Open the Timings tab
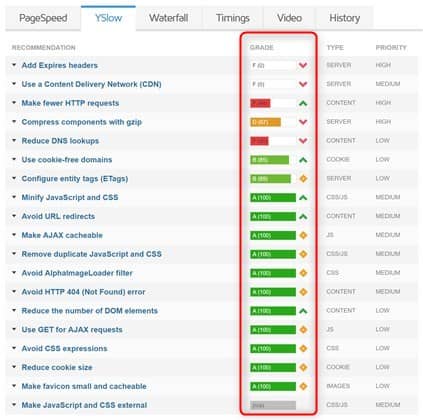Viewport: 423px width, 420px height. tap(233, 18)
